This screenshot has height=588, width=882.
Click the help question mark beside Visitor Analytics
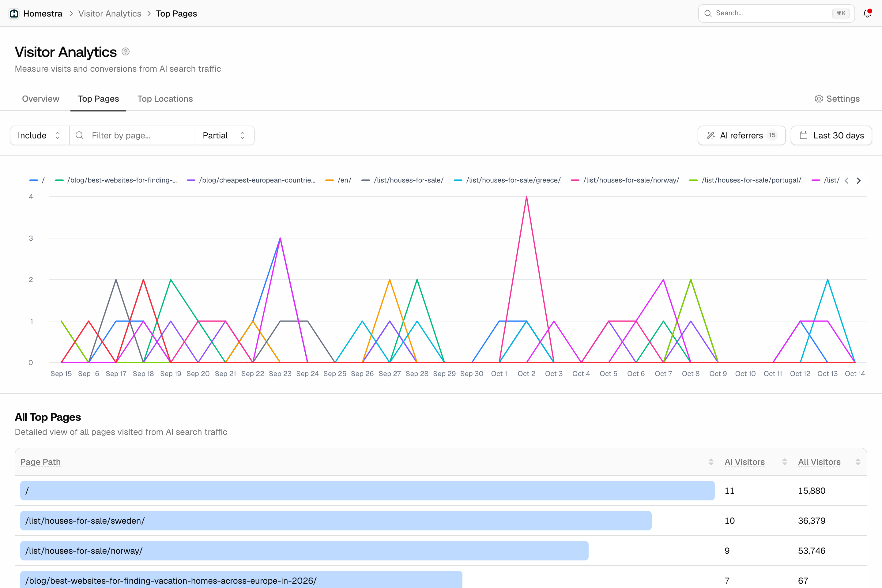[x=126, y=52]
